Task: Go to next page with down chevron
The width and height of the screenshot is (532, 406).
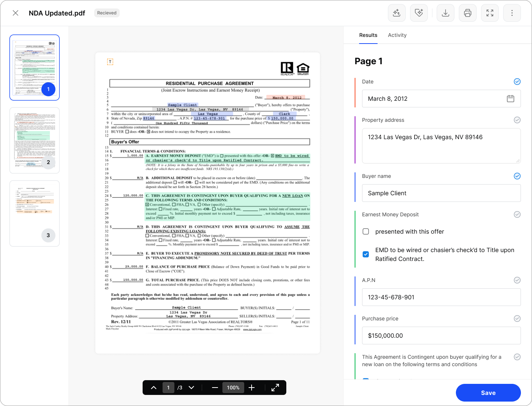Action: pos(191,388)
